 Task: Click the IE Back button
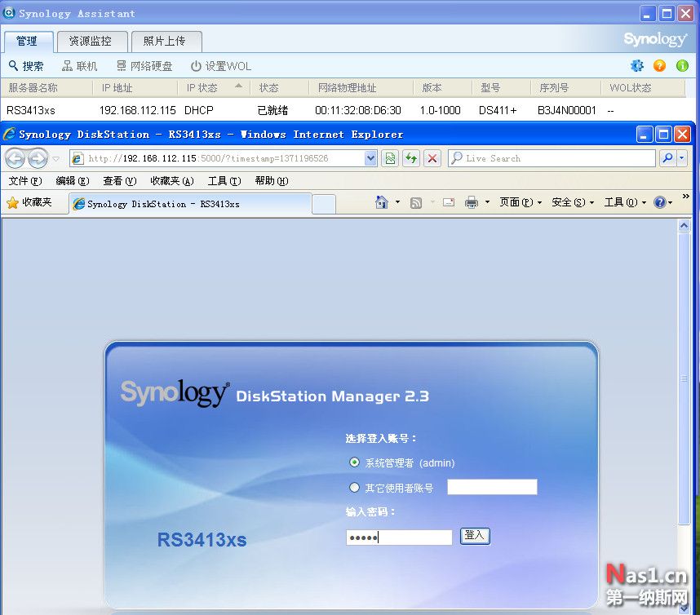click(x=15, y=158)
